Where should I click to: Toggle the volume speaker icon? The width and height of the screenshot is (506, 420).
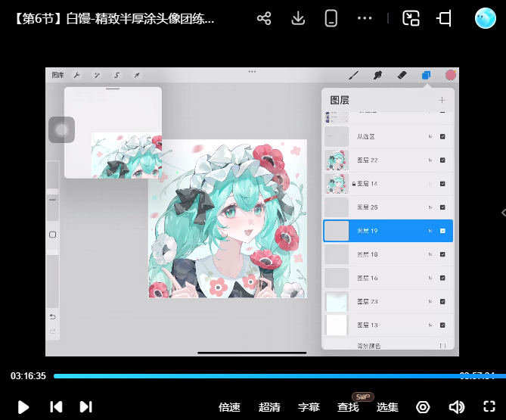pyautogui.click(x=457, y=407)
